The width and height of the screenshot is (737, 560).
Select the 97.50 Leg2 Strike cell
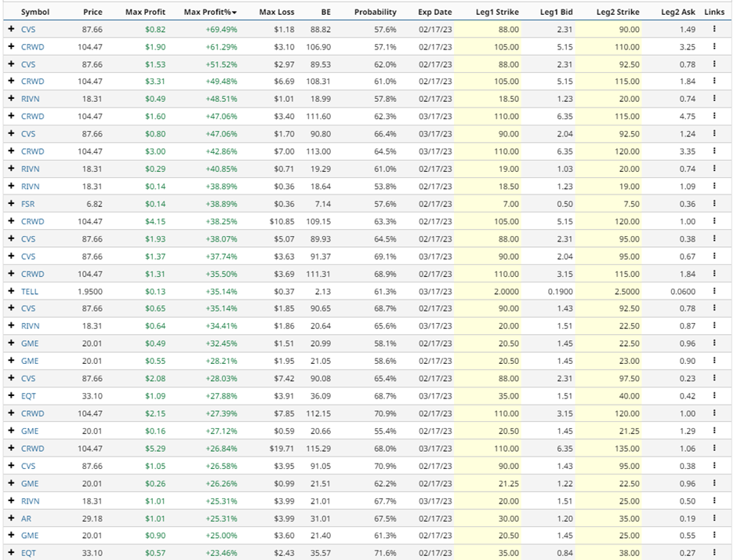629,379
